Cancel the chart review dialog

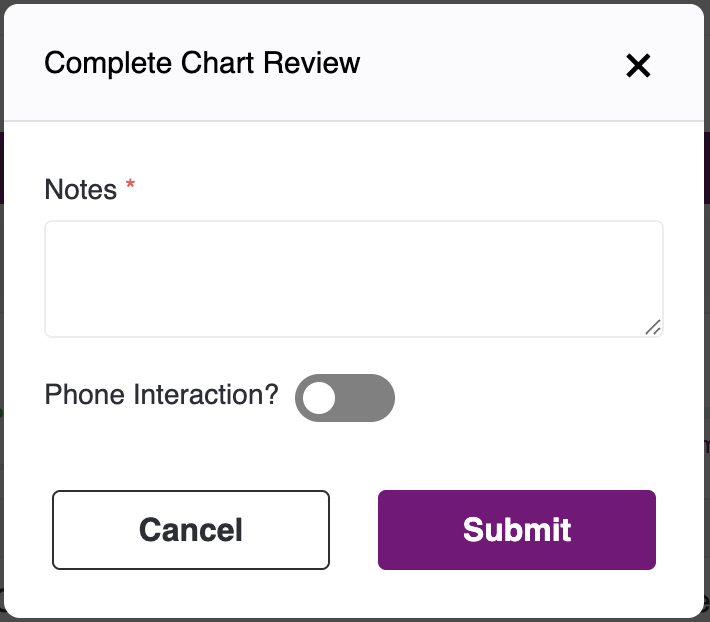(x=191, y=530)
